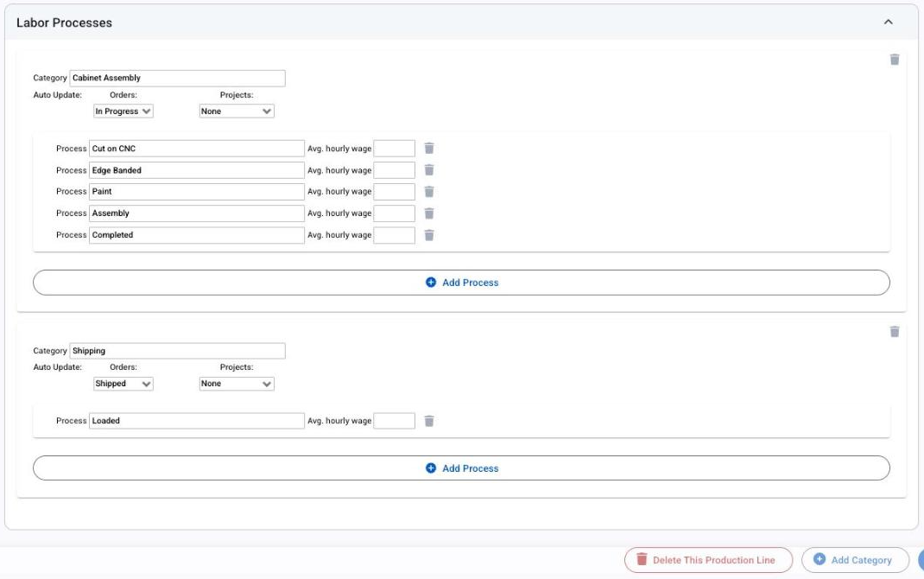The image size is (924, 579).
Task: Edit the Paint process name field
Action: pos(197,192)
